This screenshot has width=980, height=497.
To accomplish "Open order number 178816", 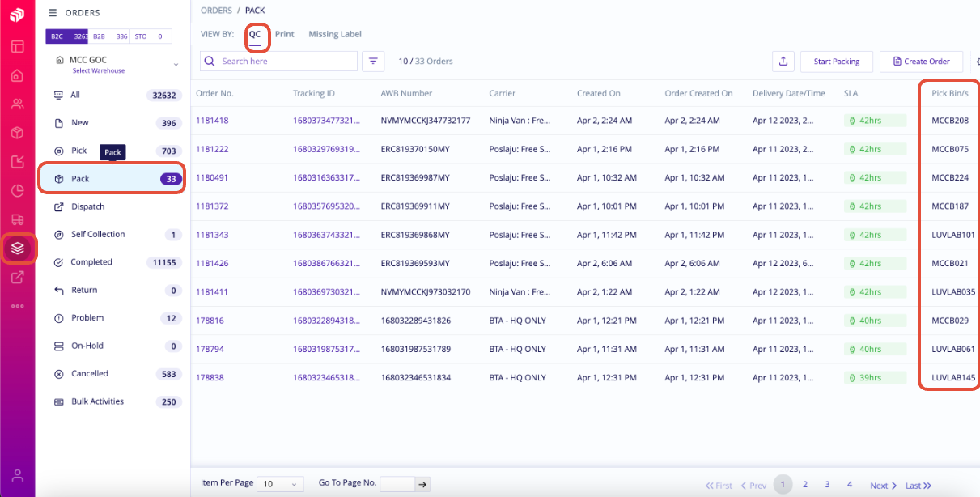I will 210,321.
